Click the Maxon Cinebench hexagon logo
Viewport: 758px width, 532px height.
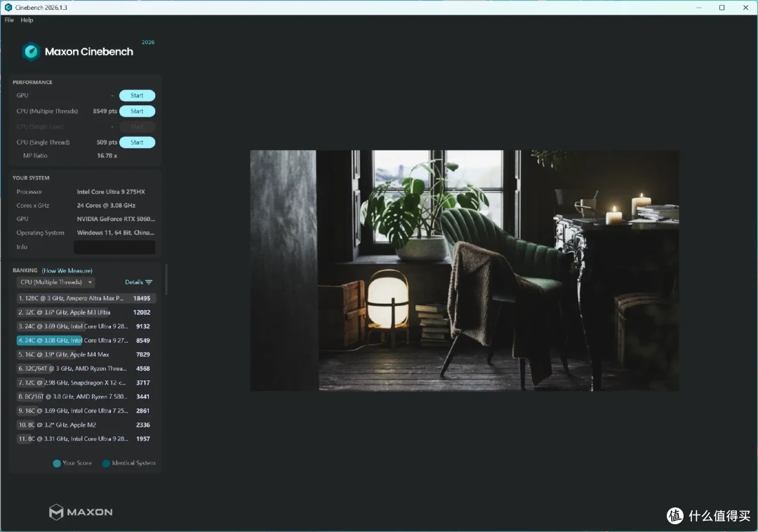tap(32, 52)
